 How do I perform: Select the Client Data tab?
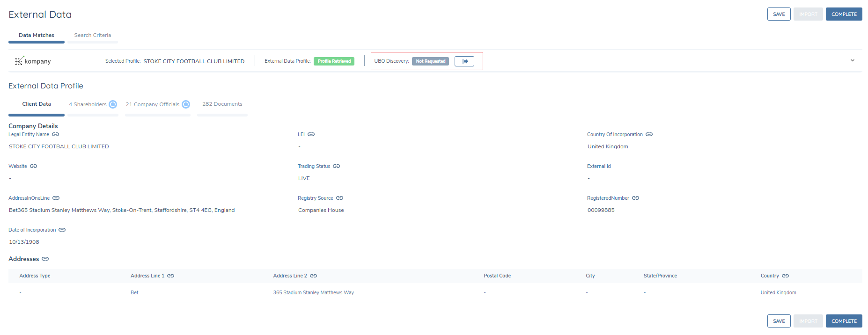coord(37,104)
